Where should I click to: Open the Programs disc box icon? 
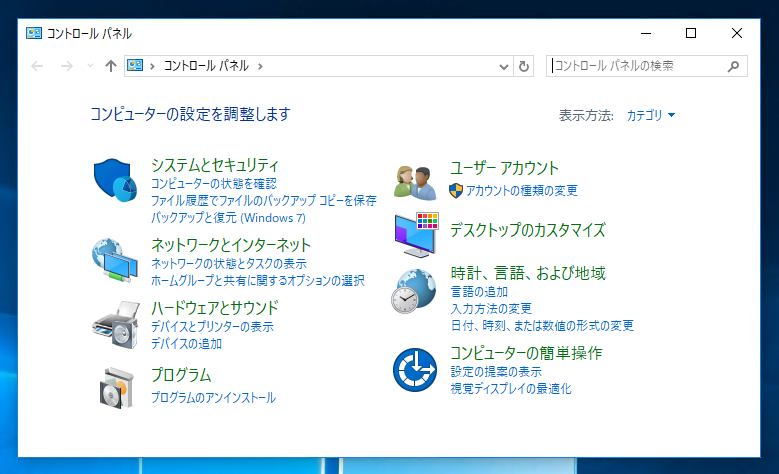[x=116, y=388]
